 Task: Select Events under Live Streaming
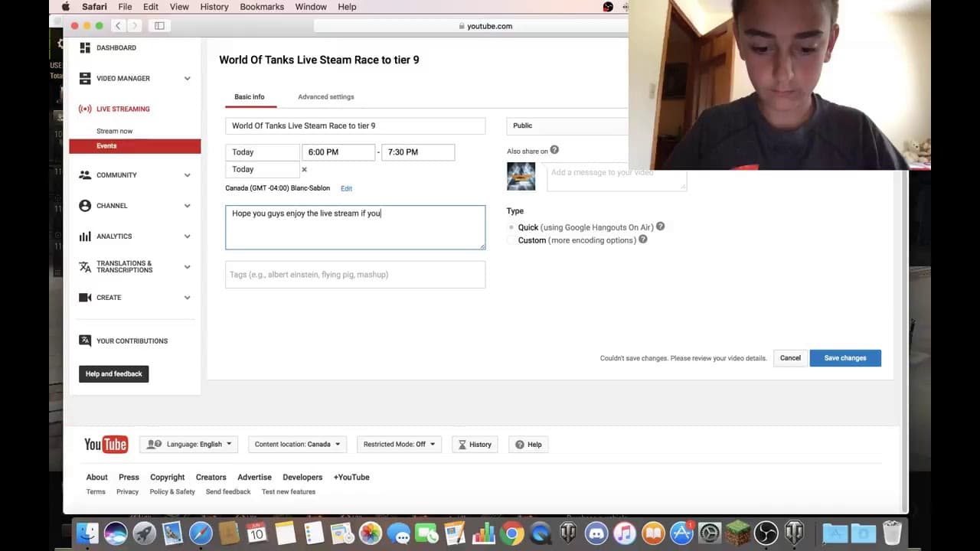135,146
